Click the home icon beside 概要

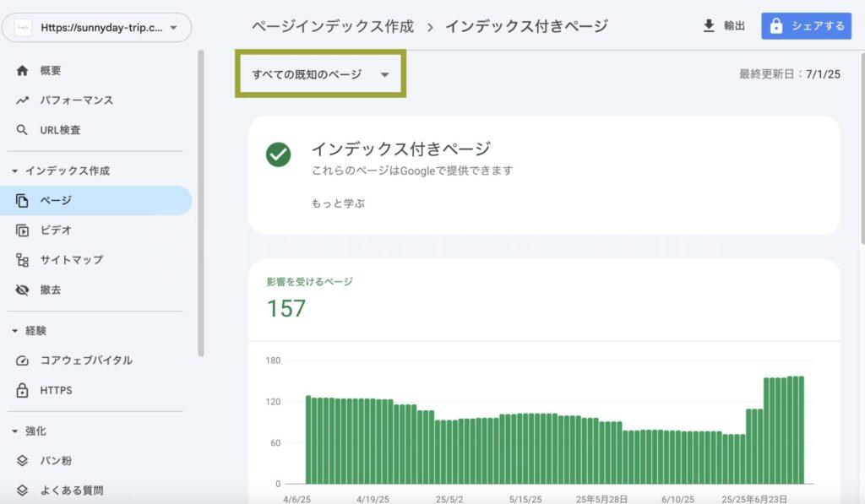(23, 71)
